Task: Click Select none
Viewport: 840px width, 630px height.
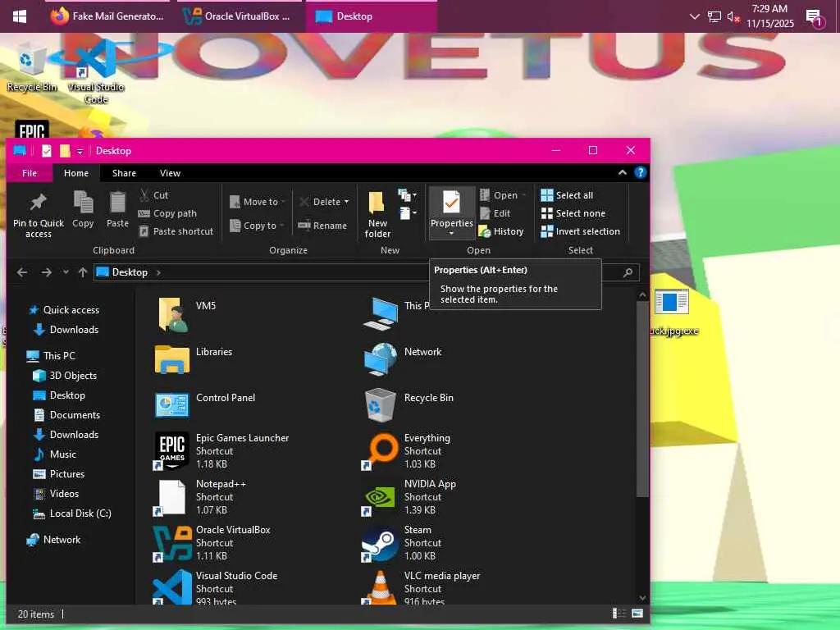Action: [573, 213]
